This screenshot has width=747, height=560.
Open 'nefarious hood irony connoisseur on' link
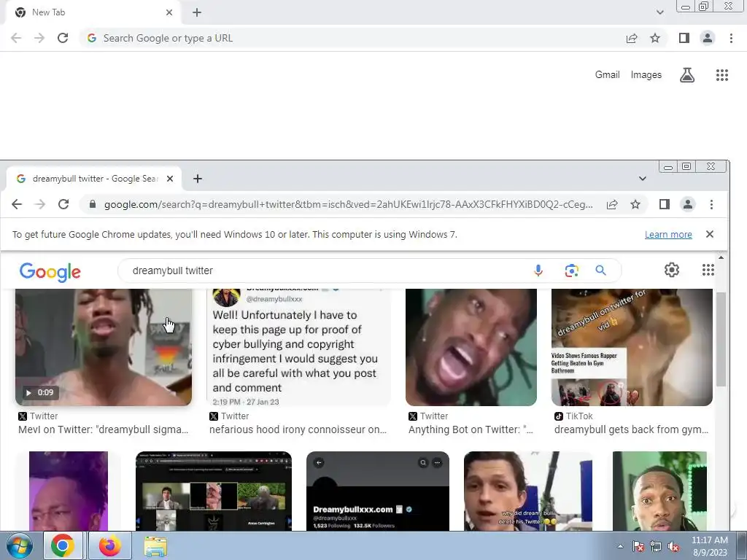point(298,429)
